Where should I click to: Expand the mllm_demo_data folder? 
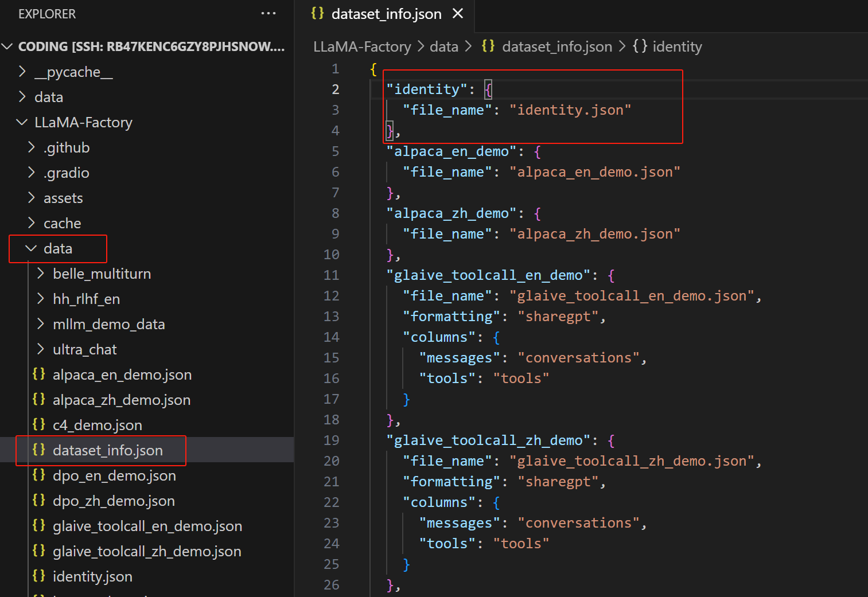click(41, 324)
